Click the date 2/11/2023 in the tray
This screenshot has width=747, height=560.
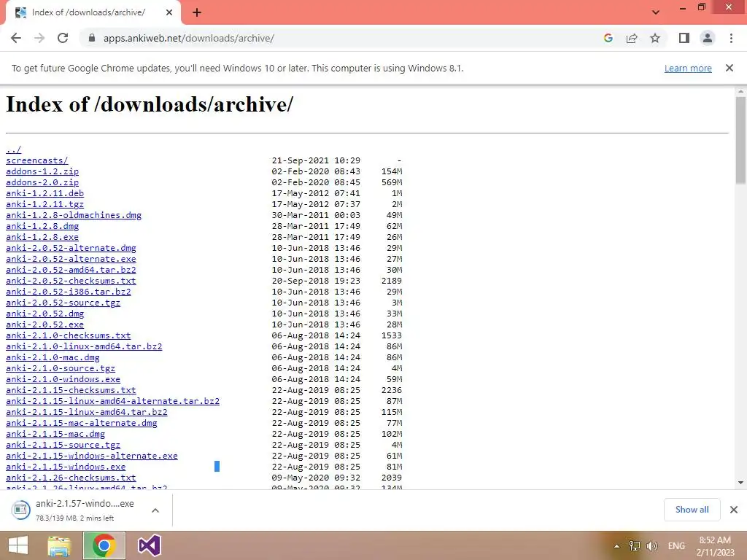pos(715,553)
